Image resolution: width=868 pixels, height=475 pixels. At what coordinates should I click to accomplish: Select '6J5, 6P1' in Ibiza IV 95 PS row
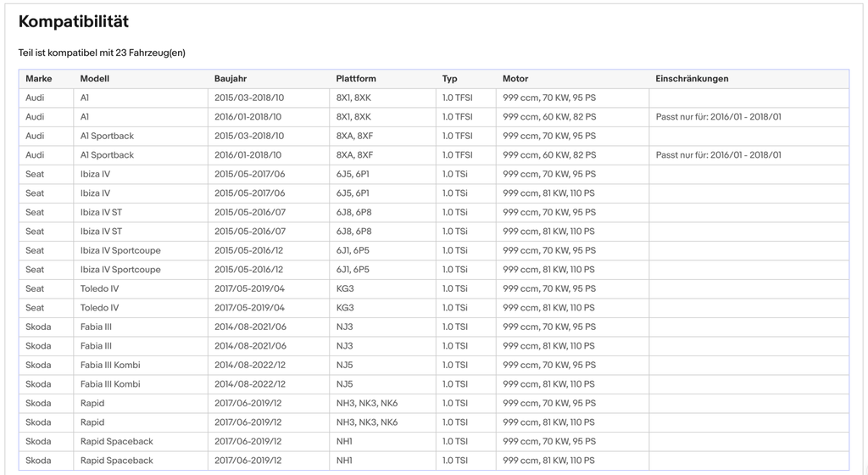click(353, 175)
